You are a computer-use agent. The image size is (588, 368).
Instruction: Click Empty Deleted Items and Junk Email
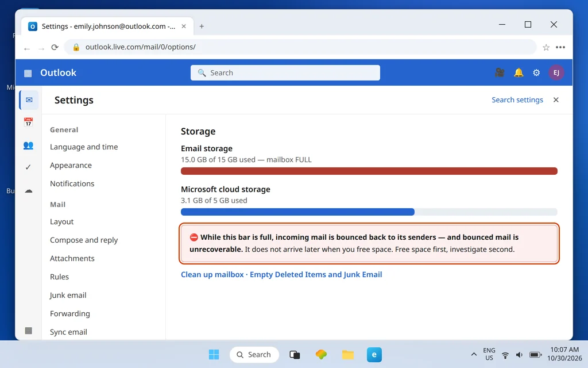[316, 274]
